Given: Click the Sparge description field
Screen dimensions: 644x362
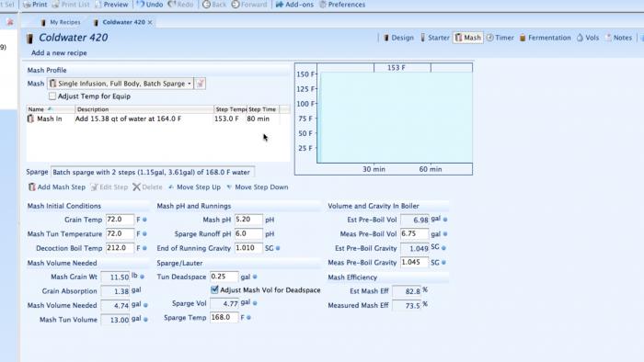Looking at the screenshot, I should (153, 172).
